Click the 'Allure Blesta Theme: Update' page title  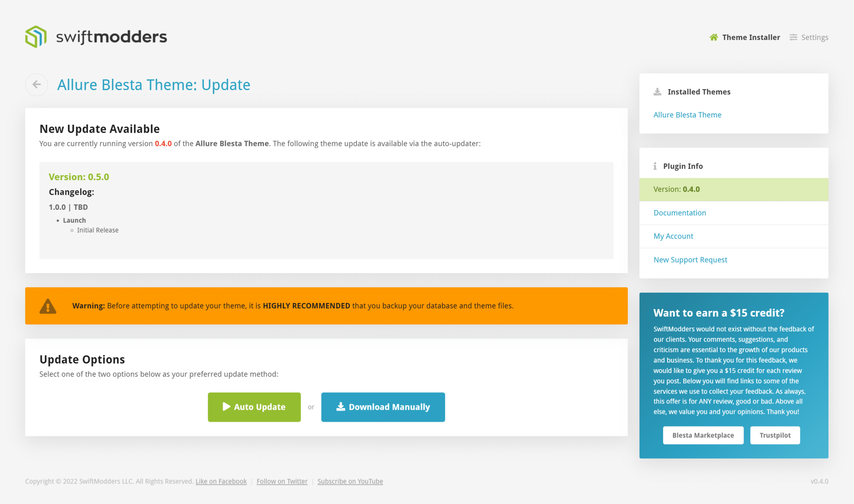click(153, 85)
